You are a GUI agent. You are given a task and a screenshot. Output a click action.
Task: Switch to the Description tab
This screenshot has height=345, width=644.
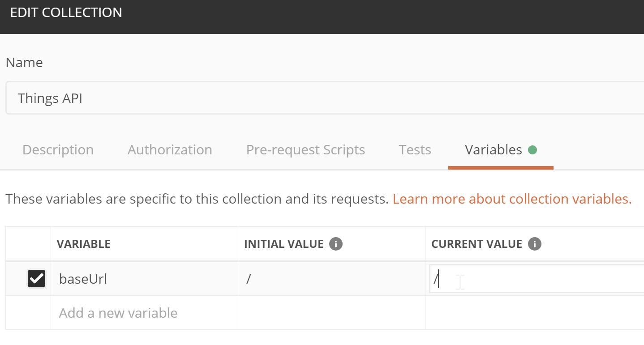58,150
